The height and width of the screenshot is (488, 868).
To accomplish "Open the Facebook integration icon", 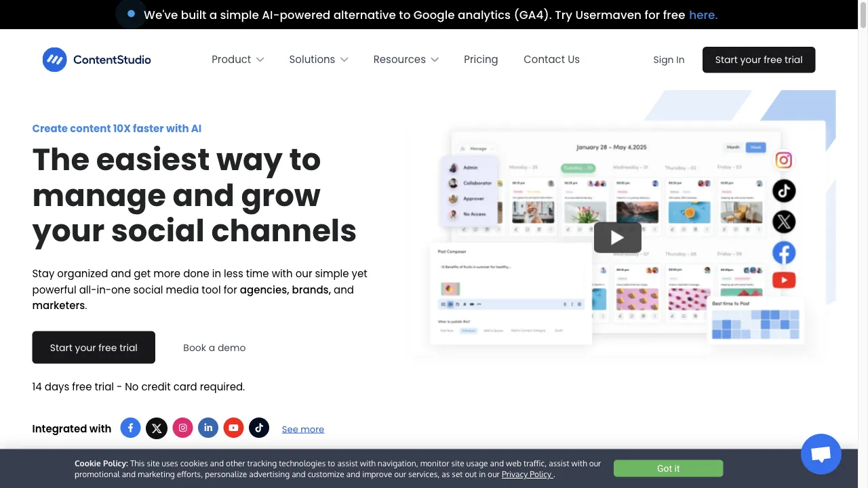I will coord(131,428).
